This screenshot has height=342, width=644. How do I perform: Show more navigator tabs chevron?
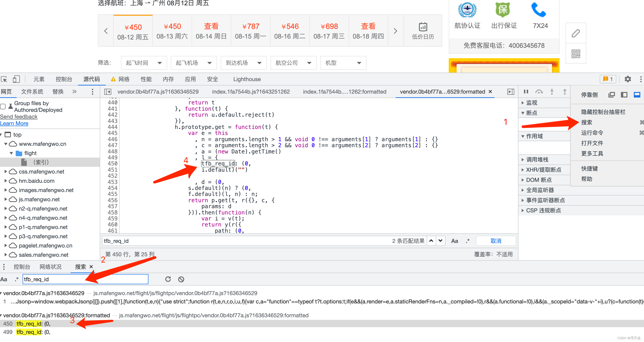point(74,92)
